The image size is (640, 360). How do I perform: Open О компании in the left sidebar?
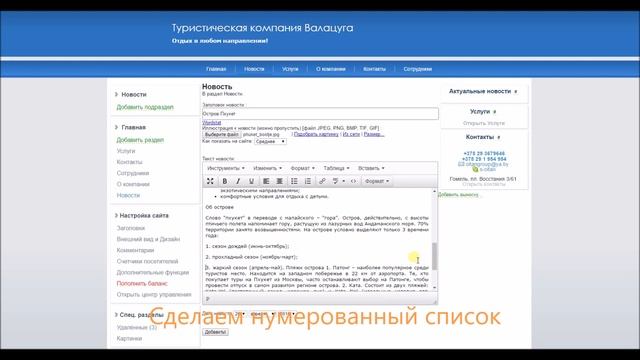133,184
